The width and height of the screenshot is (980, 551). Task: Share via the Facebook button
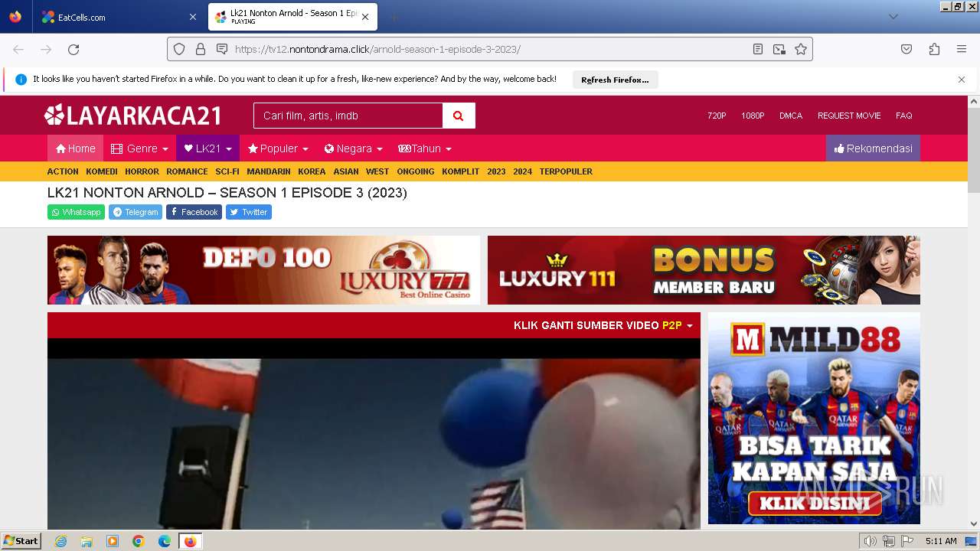194,212
